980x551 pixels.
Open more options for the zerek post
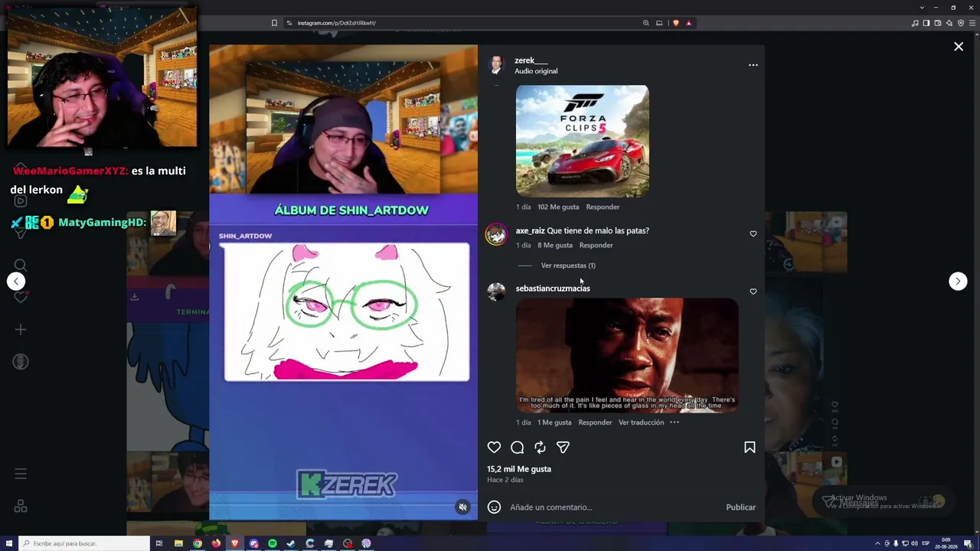[x=753, y=65]
